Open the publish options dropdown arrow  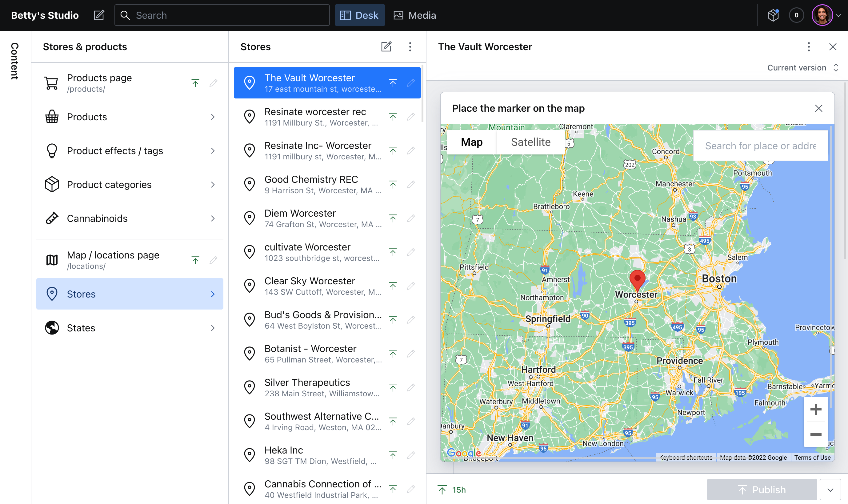click(830, 490)
